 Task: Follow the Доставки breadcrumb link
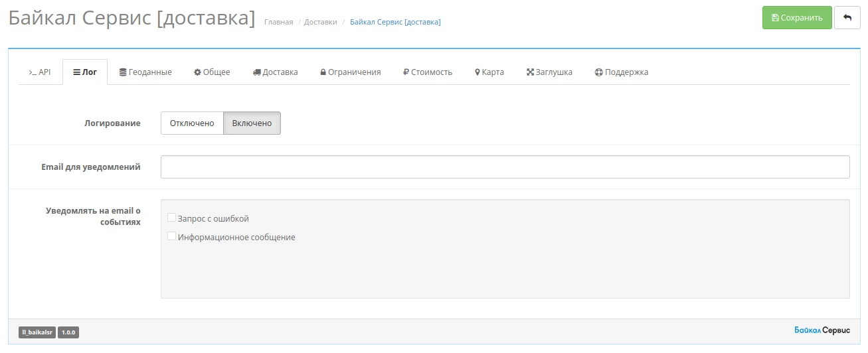321,22
